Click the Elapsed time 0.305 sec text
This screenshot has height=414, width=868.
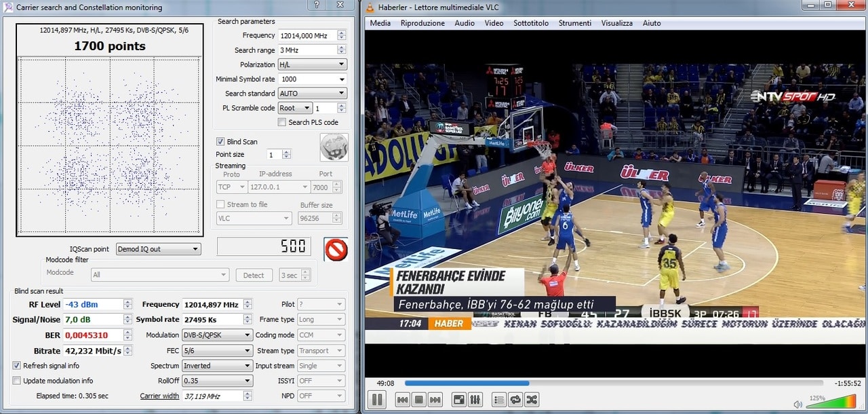72,396
